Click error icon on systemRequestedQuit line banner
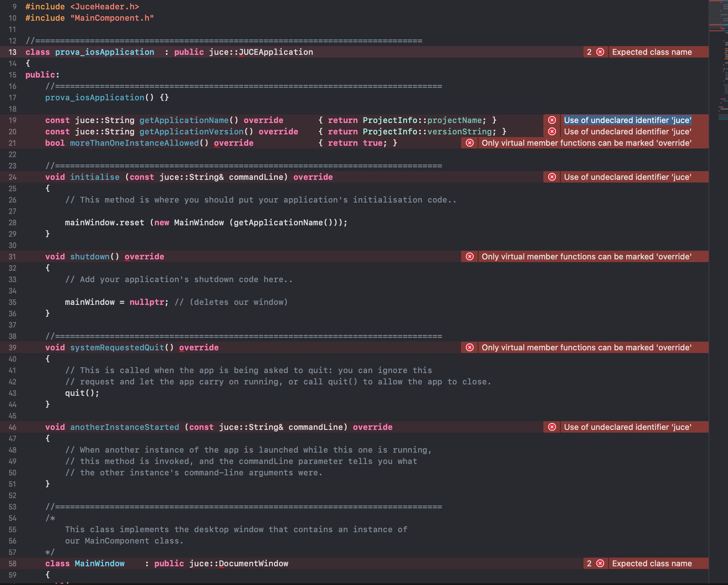The height and width of the screenshot is (585, 728). (470, 347)
